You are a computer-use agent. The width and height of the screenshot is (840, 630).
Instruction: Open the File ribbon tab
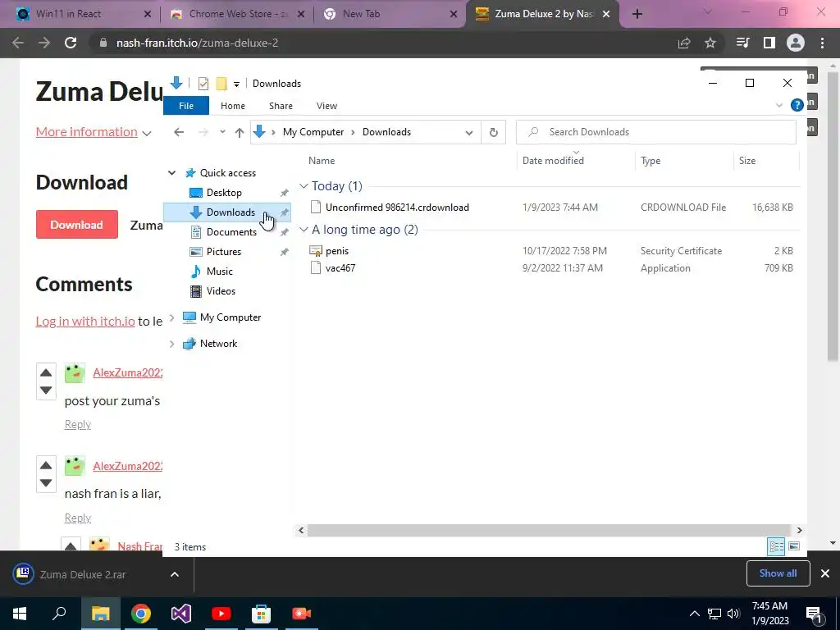coord(186,106)
